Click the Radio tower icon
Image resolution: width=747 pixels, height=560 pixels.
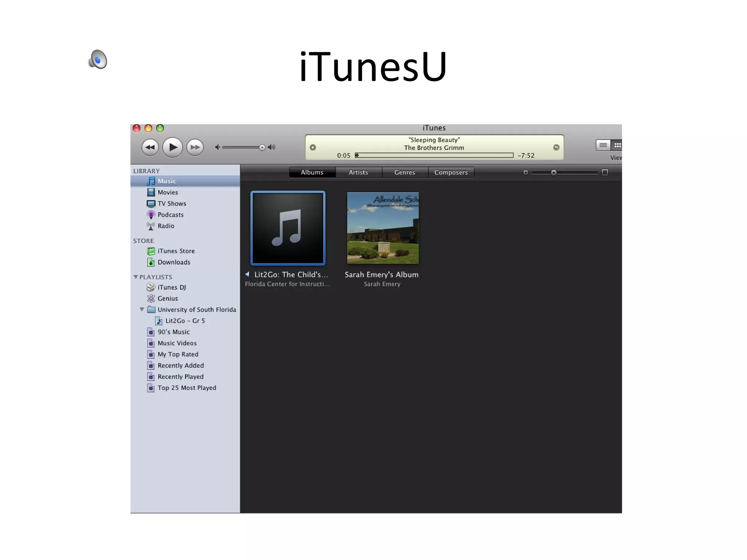click(151, 226)
